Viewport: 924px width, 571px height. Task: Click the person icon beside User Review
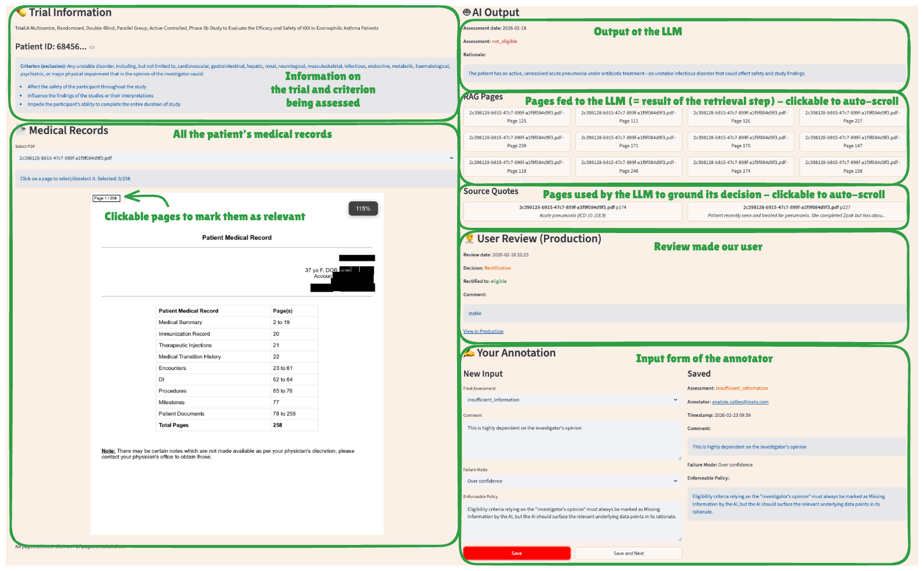coord(469,239)
